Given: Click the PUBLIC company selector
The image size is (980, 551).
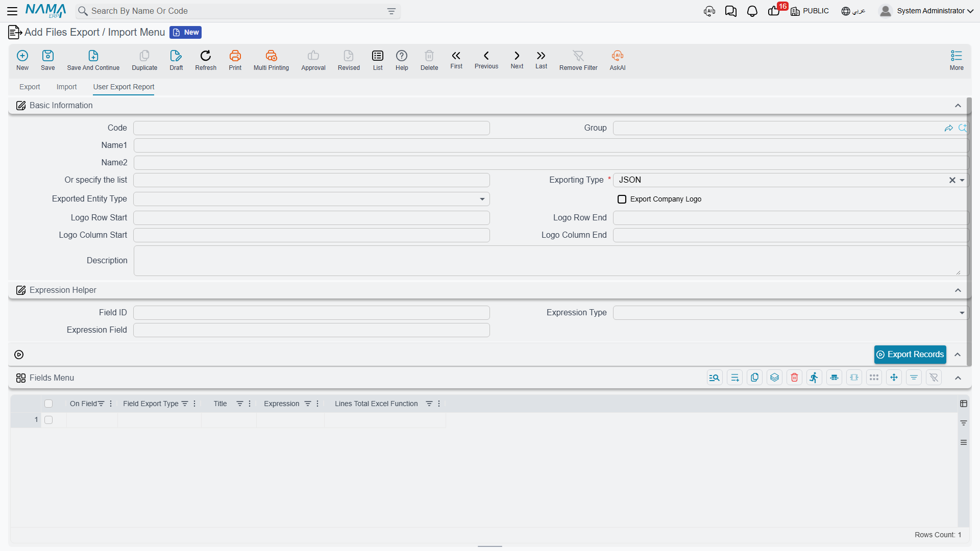Looking at the screenshot, I should 810,11.
